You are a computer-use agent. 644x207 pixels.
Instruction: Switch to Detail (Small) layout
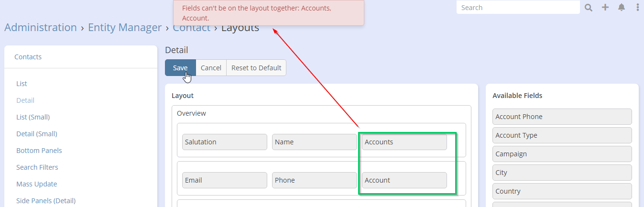click(37, 134)
